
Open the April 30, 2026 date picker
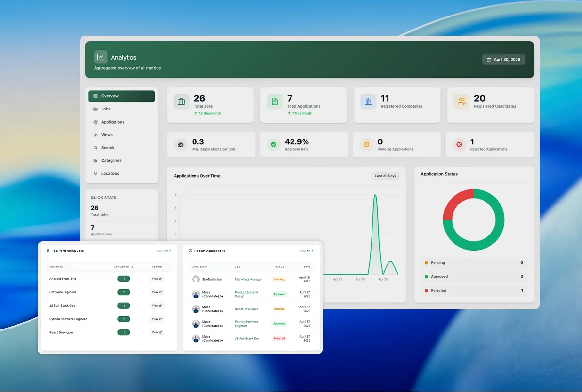point(503,60)
